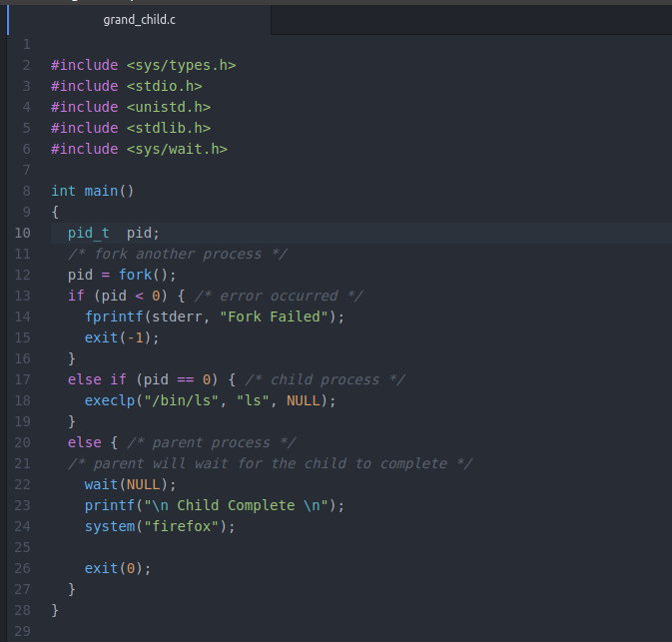Click line number 8 in gutter

27,191
